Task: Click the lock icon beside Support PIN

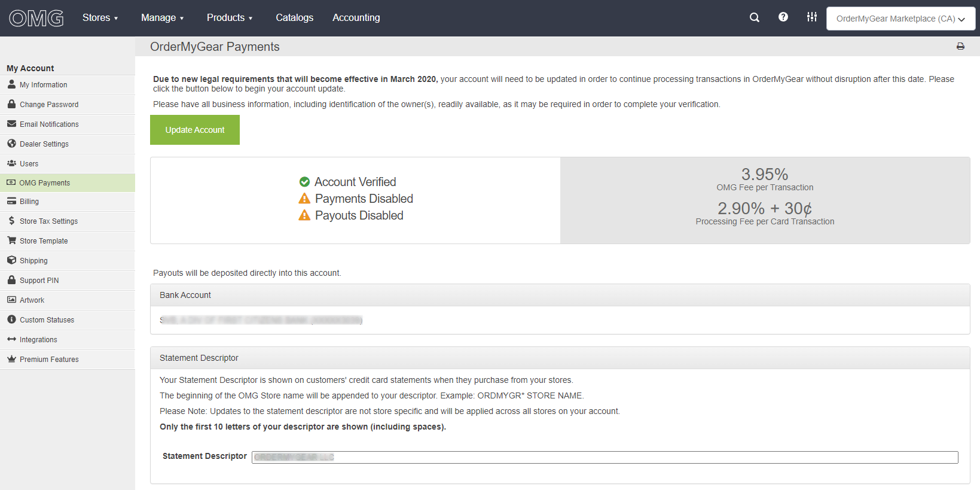Action: click(11, 280)
